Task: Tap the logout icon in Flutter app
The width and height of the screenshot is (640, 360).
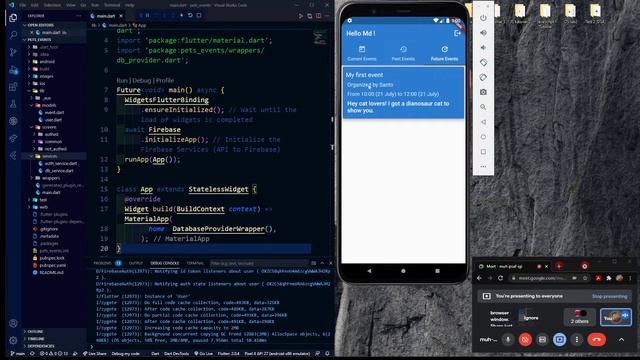Action: coord(457,33)
